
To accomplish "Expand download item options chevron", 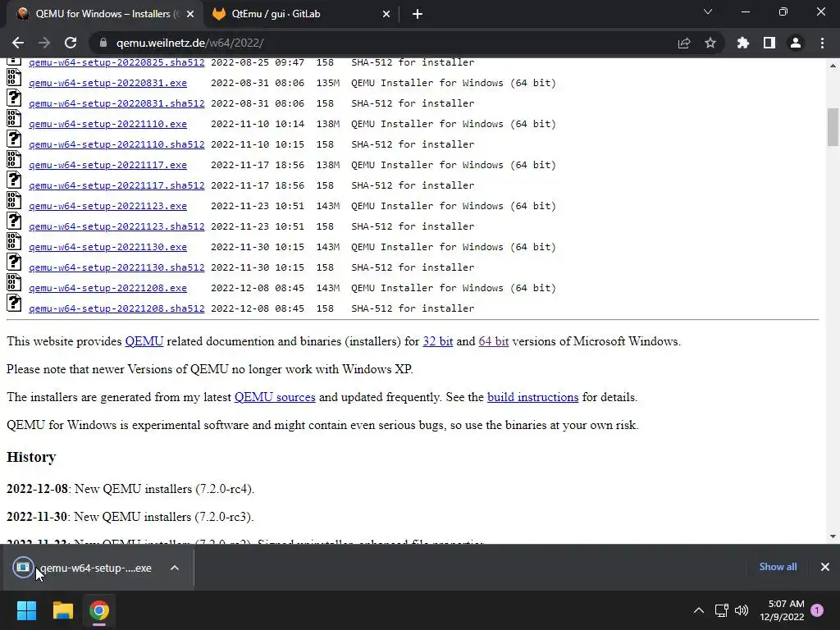I will tap(175, 568).
